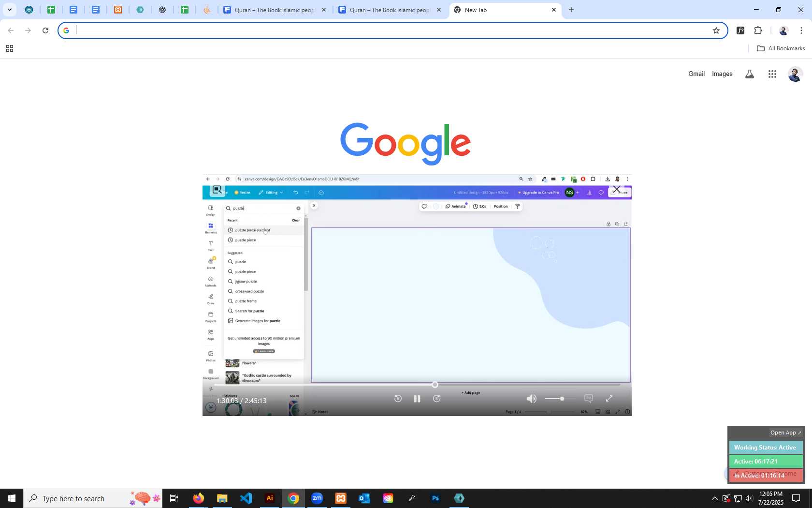Open Zoom from taskbar
This screenshot has width=812, height=508.
click(317, 498)
